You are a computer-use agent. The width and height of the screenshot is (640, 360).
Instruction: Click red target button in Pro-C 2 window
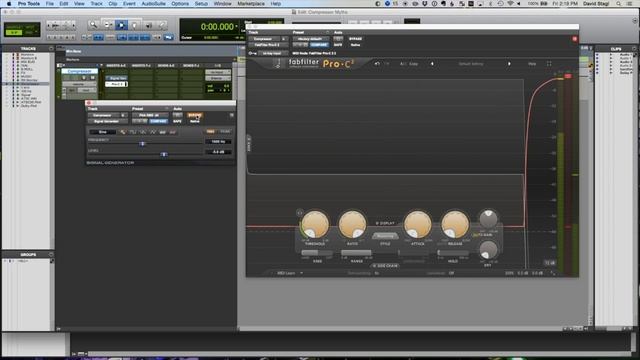[x=575, y=39]
